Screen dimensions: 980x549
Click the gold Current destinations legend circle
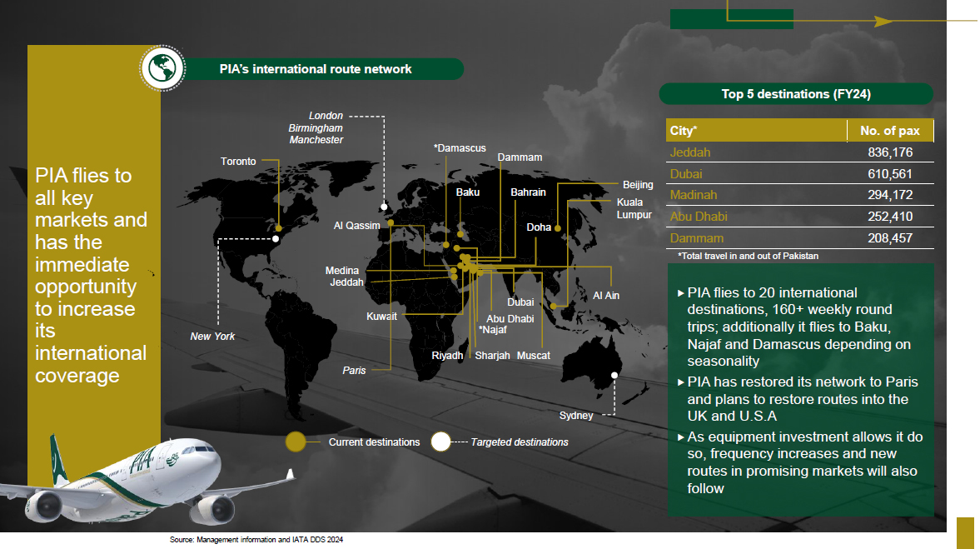pyautogui.click(x=296, y=442)
